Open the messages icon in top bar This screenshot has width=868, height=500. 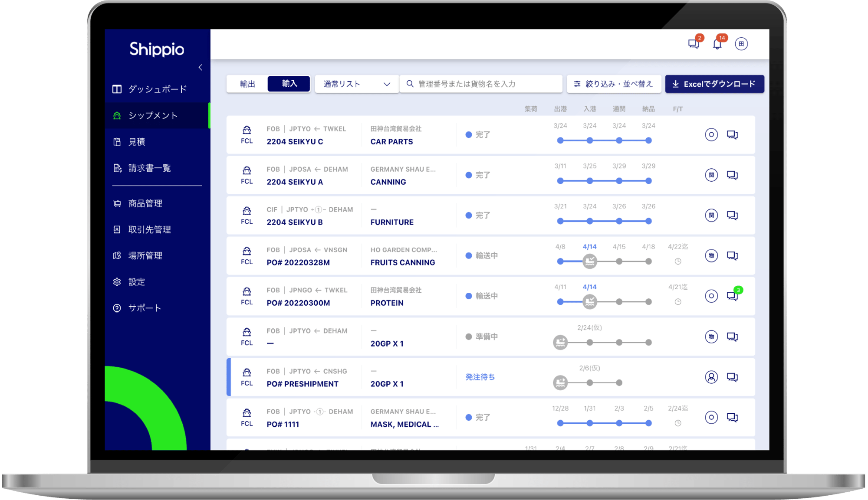pyautogui.click(x=693, y=44)
